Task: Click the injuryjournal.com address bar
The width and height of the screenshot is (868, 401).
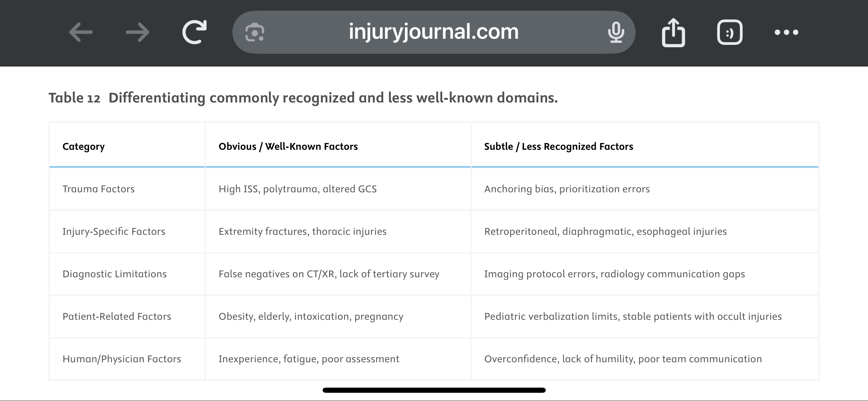Action: 433,32
